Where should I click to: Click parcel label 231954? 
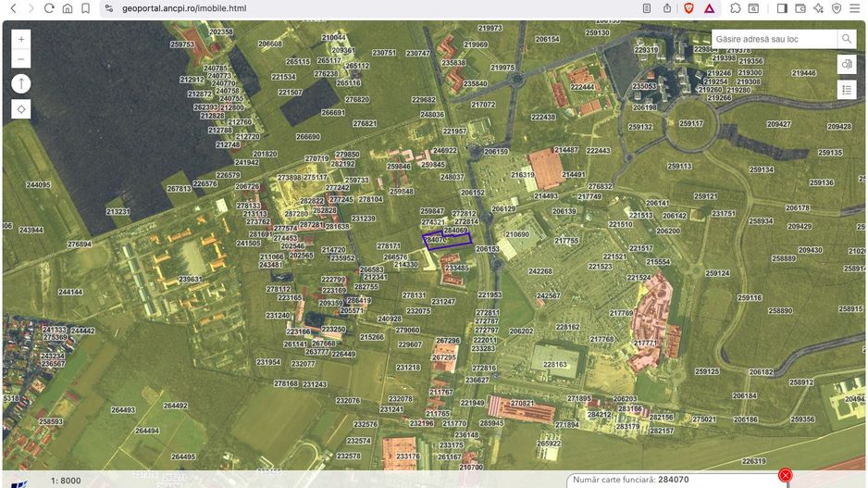click(268, 362)
